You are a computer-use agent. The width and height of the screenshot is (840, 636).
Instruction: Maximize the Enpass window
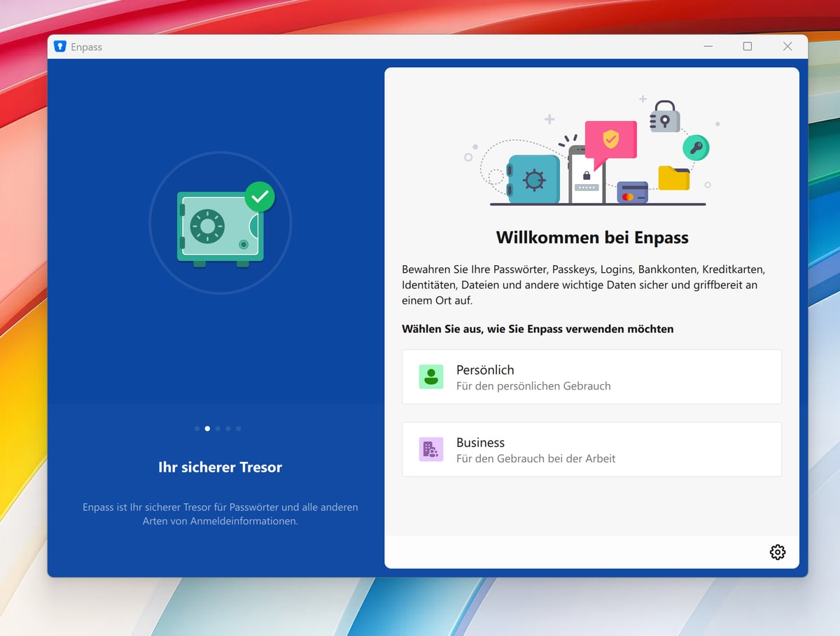[x=748, y=47]
